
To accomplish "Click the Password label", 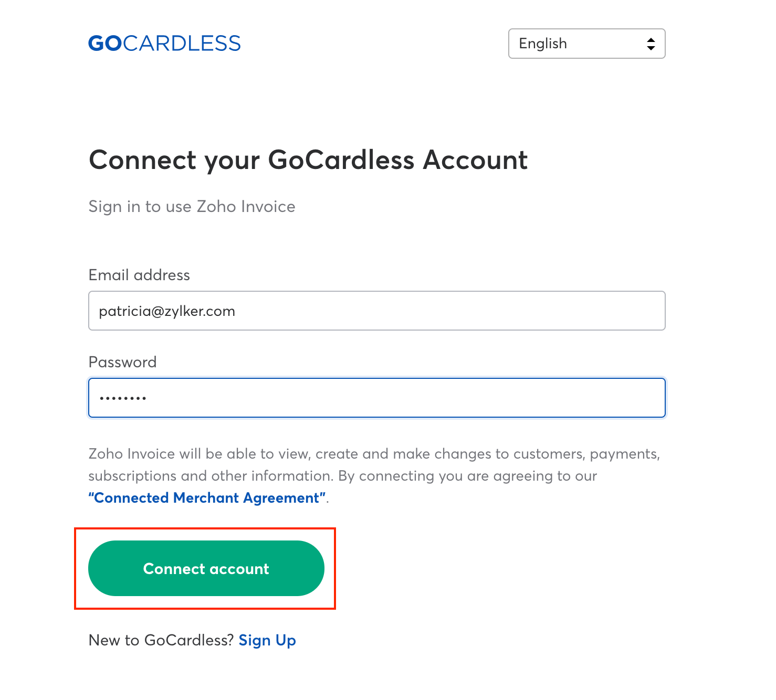I will point(122,362).
